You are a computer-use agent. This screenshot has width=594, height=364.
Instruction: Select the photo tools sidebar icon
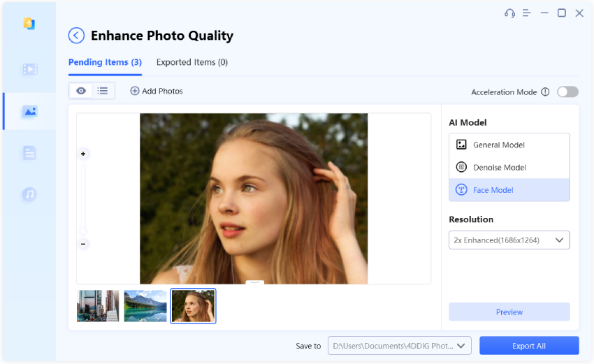click(29, 111)
